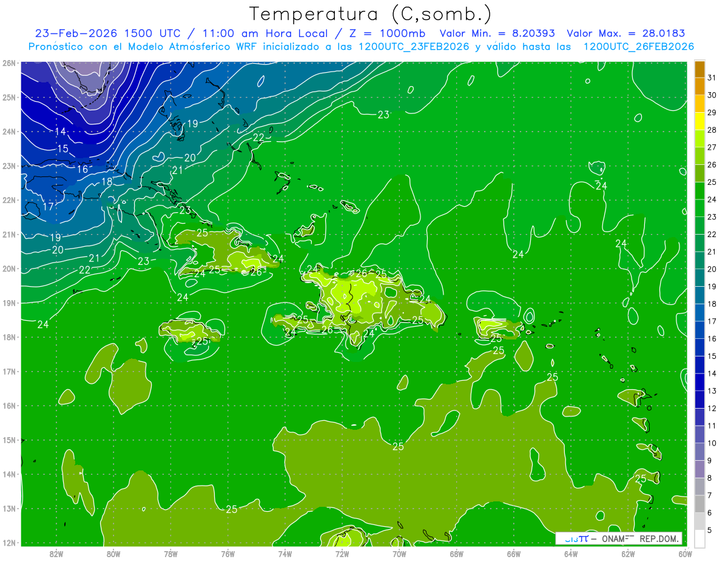Click the color bar label "31"
The width and height of the screenshot is (728, 562).
(712, 78)
